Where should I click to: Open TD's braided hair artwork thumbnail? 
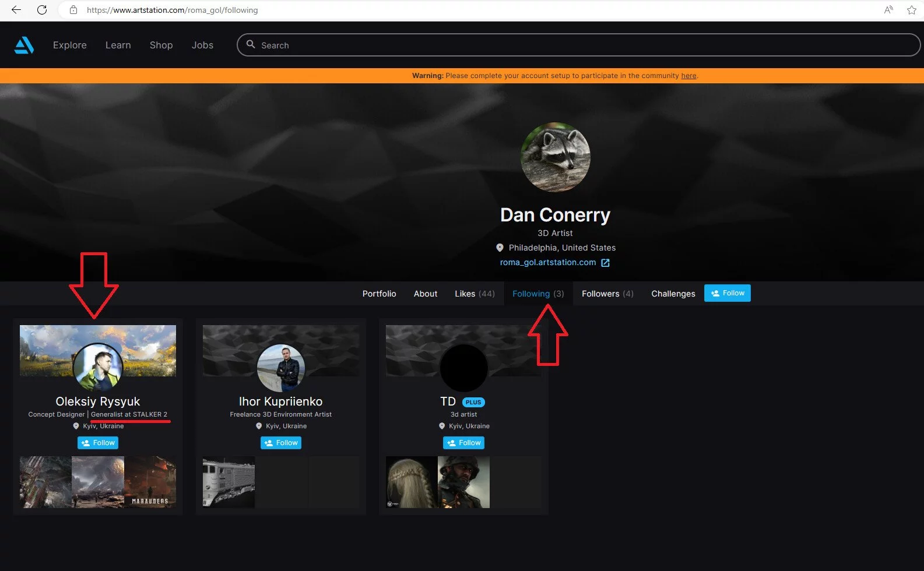(412, 482)
